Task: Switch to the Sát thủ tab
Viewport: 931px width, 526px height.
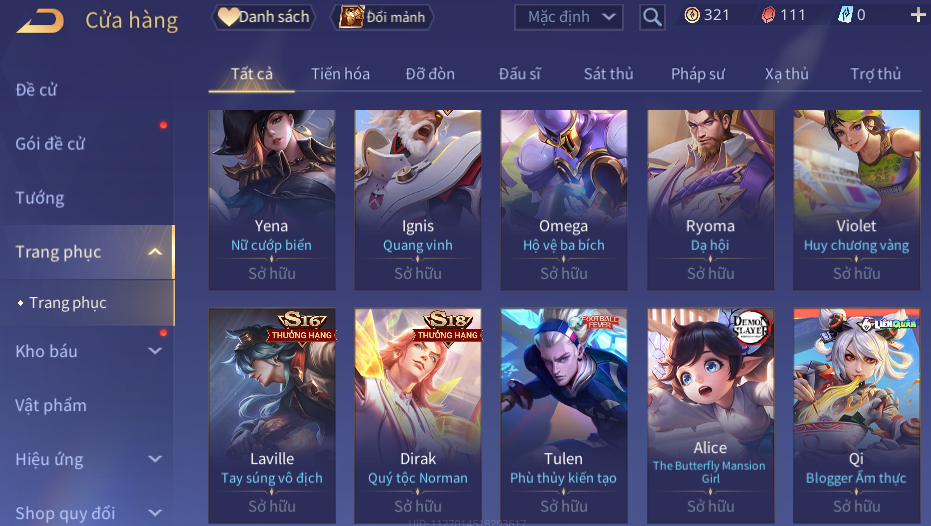Action: 609,74
